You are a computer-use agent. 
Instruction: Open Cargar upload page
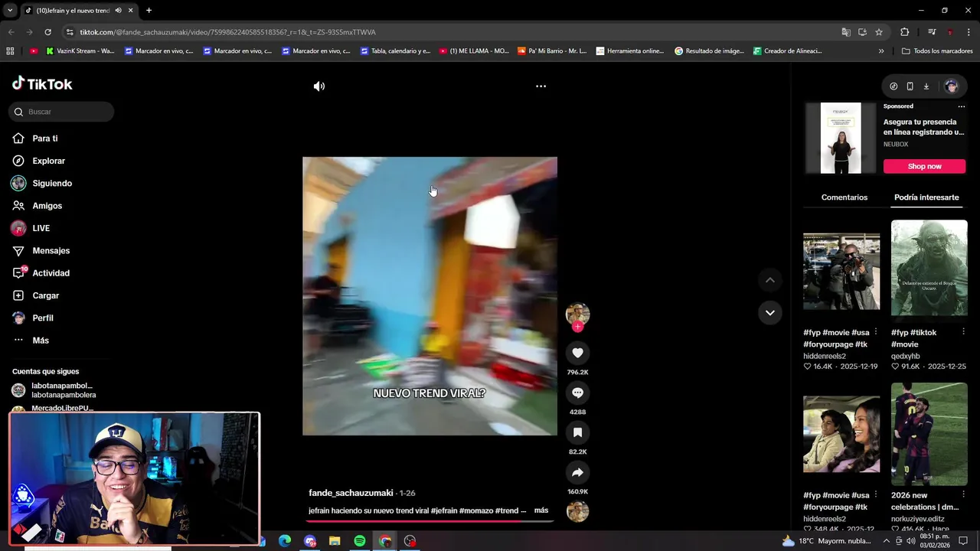coord(35,295)
